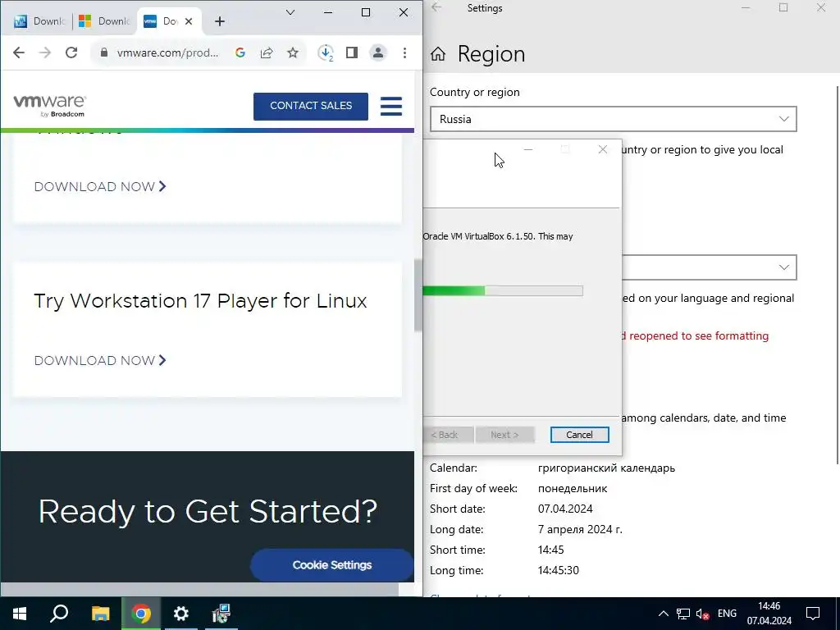The height and width of the screenshot is (630, 840).
Task: Share this page from the address bar
Action: 267,52
